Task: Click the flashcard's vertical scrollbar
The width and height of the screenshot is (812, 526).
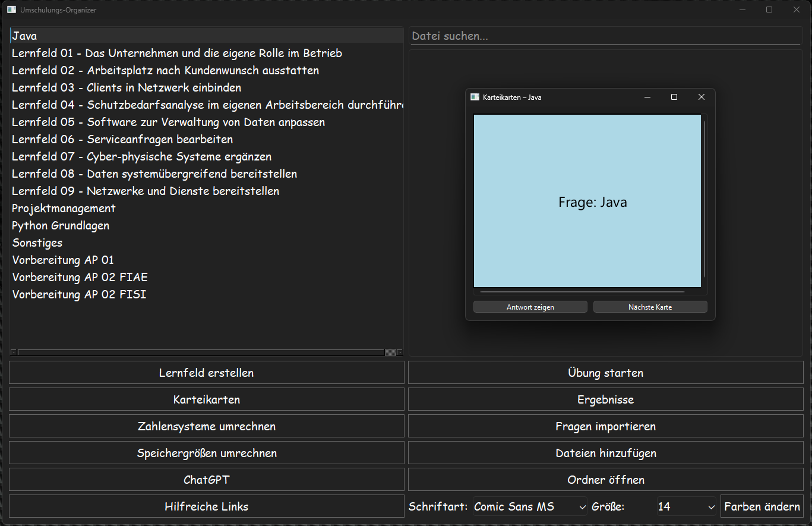Action: click(704, 199)
